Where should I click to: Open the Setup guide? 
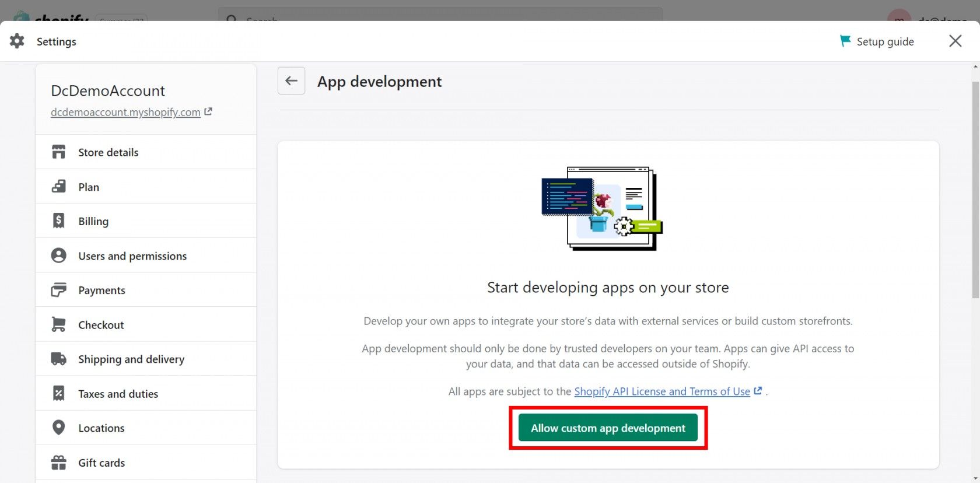pos(877,41)
